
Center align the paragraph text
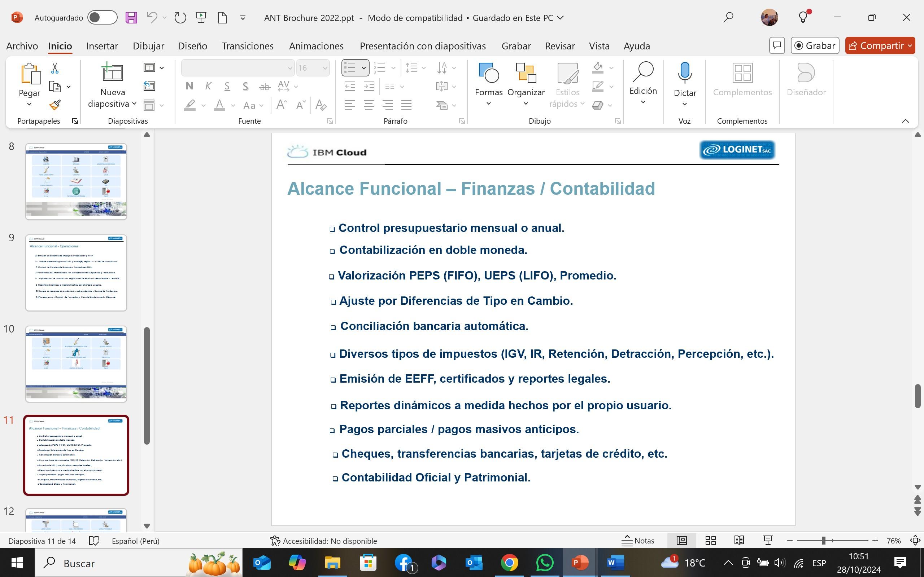369,105
